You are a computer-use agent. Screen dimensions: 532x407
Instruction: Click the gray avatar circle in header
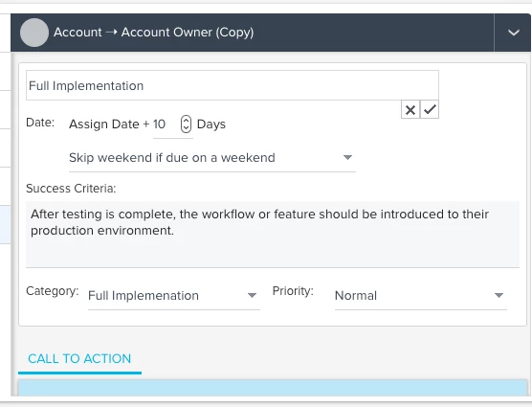coord(34,33)
